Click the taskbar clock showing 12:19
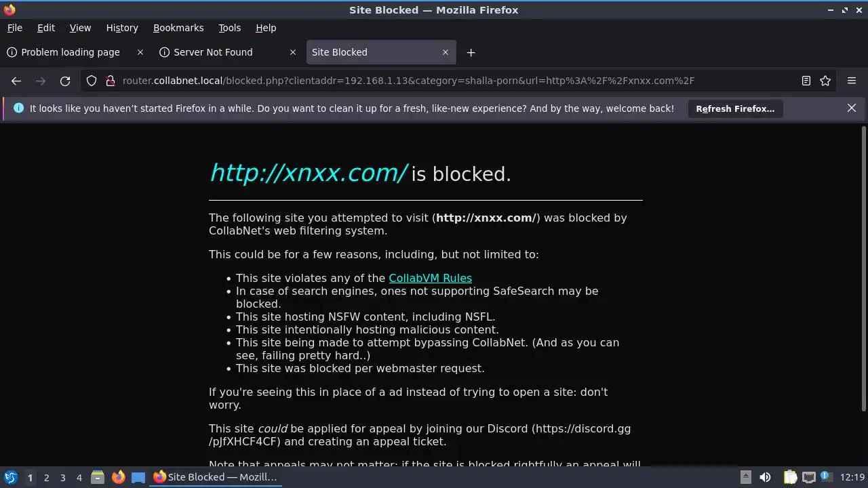Viewport: 868px width, 488px height. pos(852,477)
